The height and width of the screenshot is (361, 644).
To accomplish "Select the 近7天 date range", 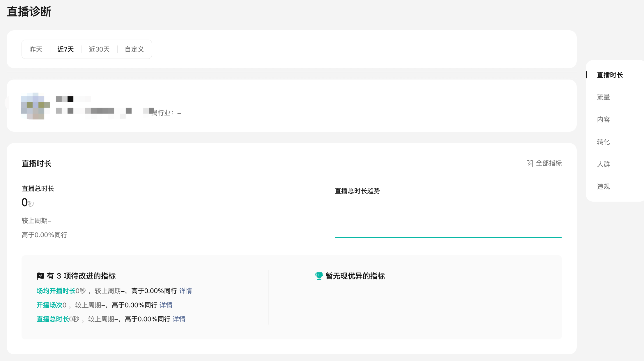I will (x=66, y=49).
